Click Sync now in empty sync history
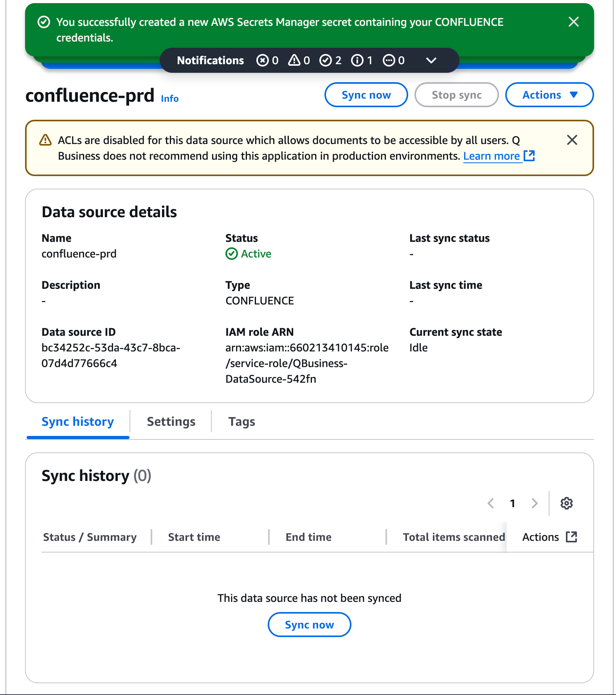Viewport: 616px width, 695px height. point(309,625)
